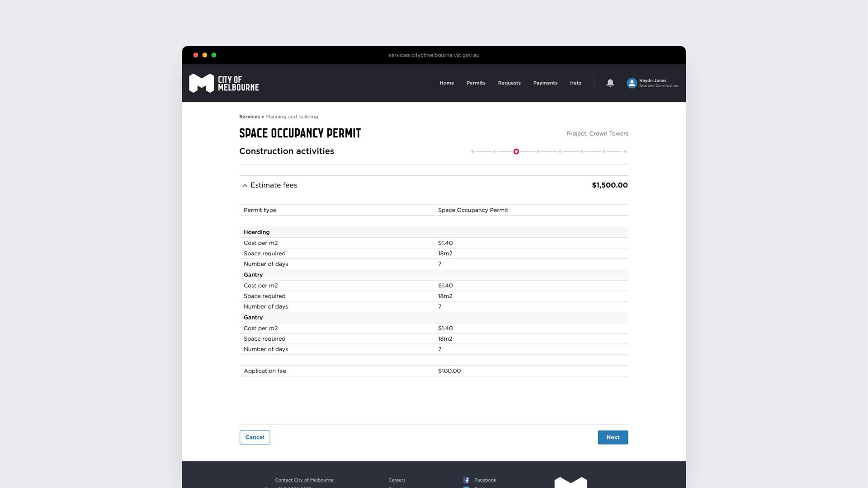
Task: Open the Help menu
Action: coord(575,83)
